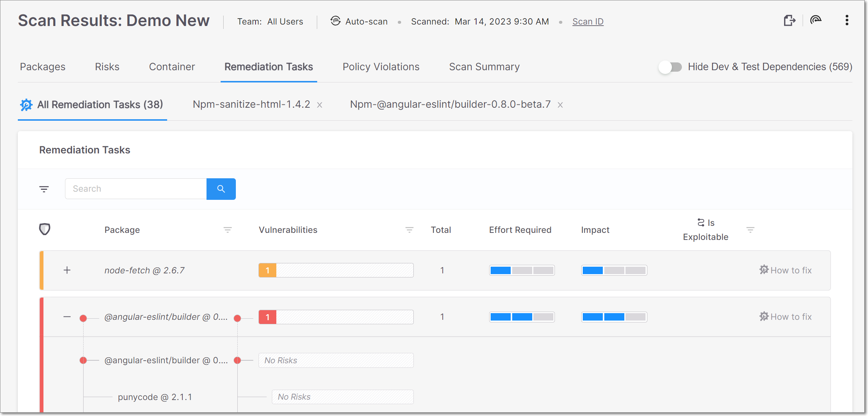Open the filter icon beside Search field

pos(44,189)
